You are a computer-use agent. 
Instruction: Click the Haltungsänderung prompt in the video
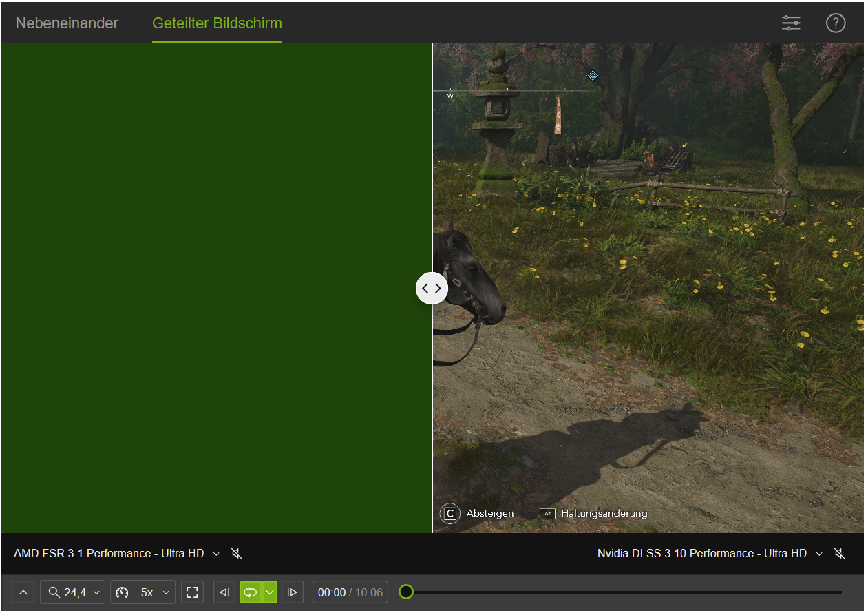pyautogui.click(x=593, y=513)
